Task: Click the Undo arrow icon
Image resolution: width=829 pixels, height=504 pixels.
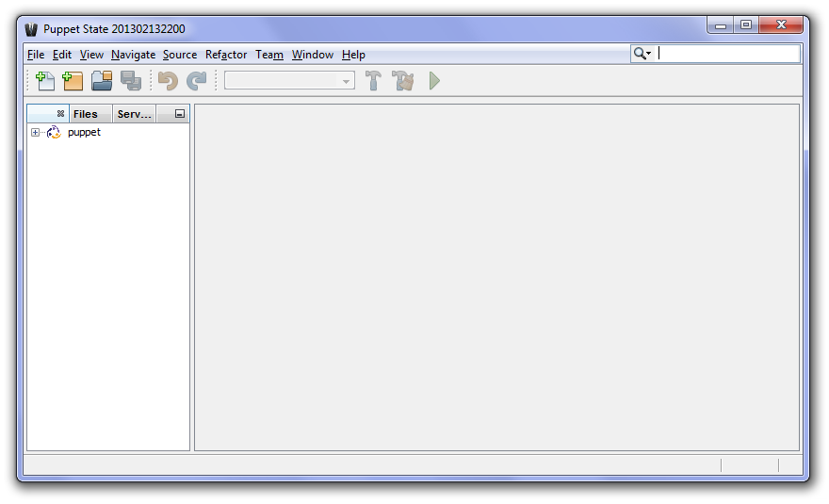Action: pos(168,81)
